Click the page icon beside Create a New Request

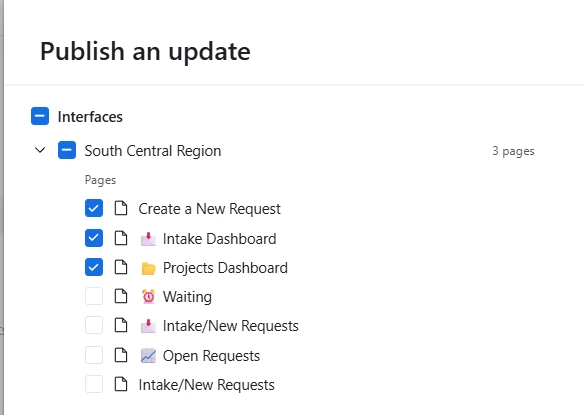pyautogui.click(x=120, y=208)
